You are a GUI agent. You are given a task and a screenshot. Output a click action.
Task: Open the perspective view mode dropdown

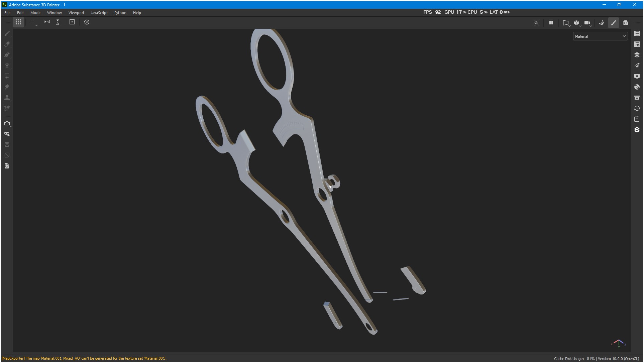pos(566,23)
